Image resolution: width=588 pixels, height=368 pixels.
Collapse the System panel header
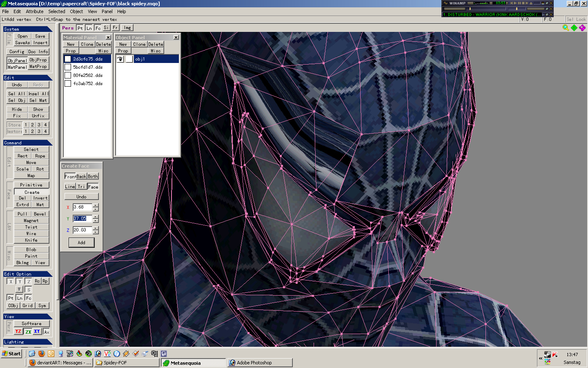[28, 29]
